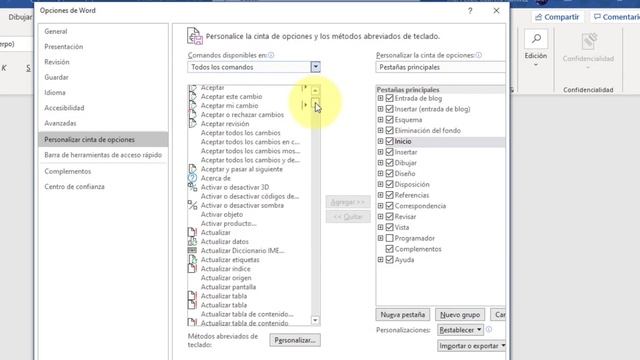Image resolution: width=640 pixels, height=360 pixels.
Task: Click info icon next to Restablecer
Action: tap(489, 329)
